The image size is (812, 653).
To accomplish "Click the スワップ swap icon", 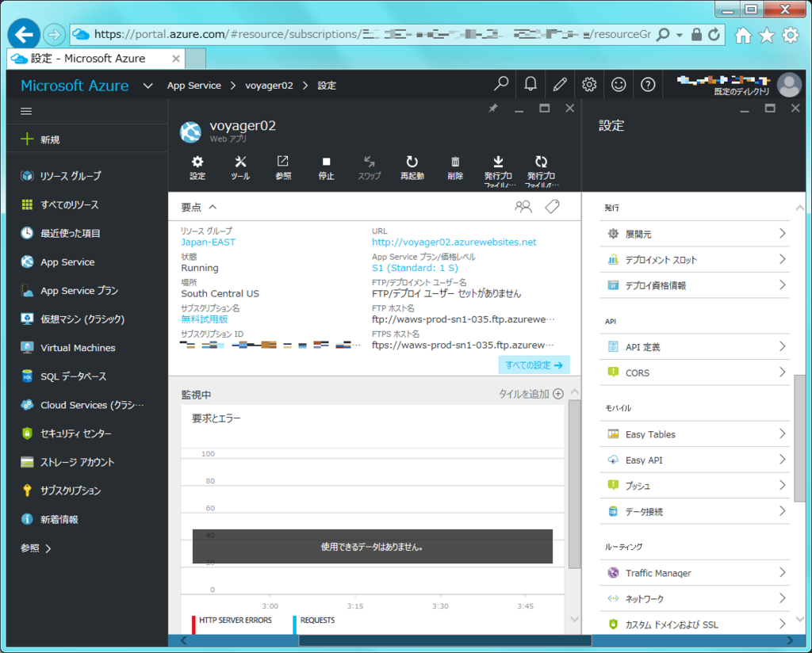I will 369,168.
